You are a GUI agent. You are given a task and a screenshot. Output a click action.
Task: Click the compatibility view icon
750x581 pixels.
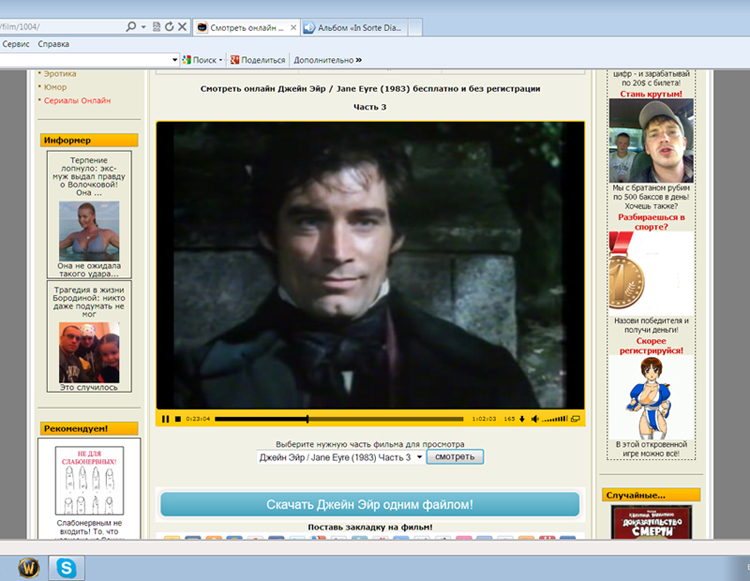pyautogui.click(x=156, y=27)
